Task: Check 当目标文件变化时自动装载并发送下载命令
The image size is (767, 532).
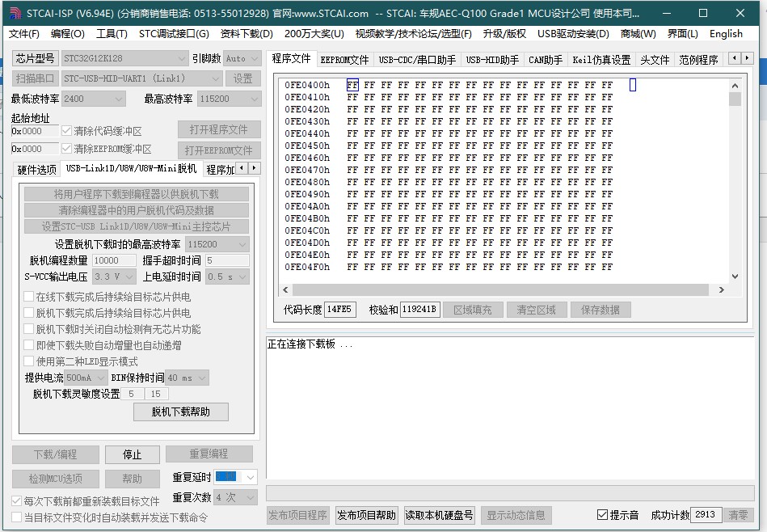Action: point(17,517)
